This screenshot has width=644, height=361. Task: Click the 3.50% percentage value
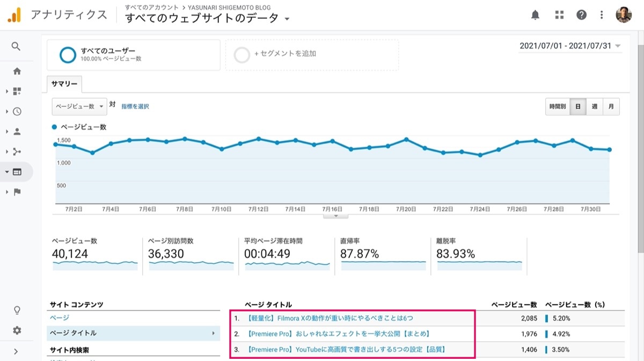click(561, 349)
